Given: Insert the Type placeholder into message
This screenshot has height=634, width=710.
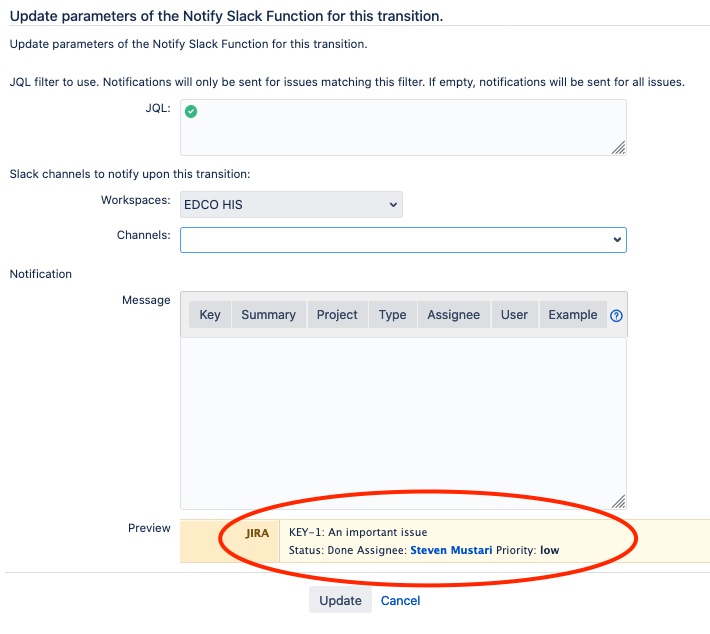Looking at the screenshot, I should pyautogui.click(x=393, y=315).
